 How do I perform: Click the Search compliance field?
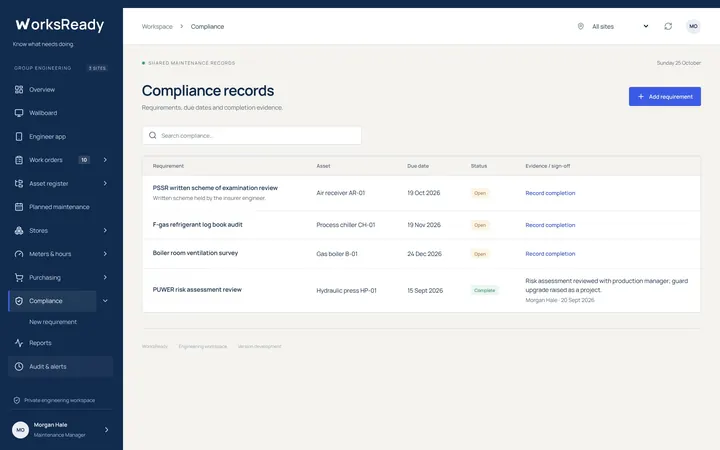click(252, 135)
